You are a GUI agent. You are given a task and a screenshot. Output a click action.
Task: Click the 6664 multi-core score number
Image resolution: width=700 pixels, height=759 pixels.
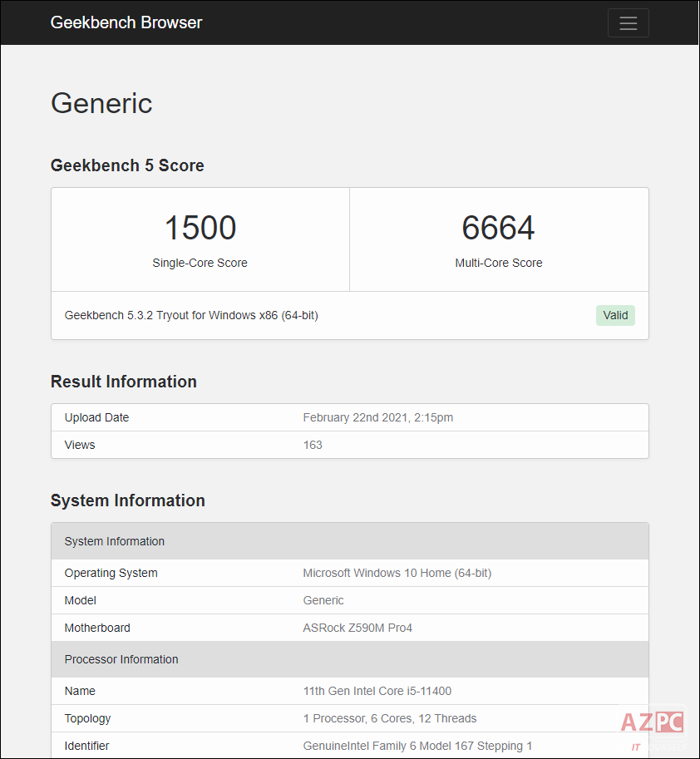coord(498,228)
